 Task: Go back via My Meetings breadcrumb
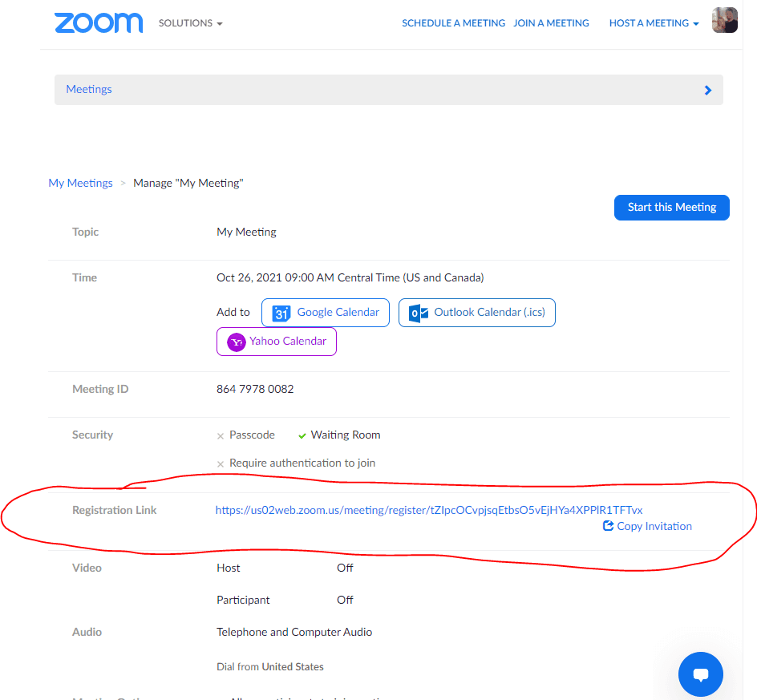pos(80,182)
